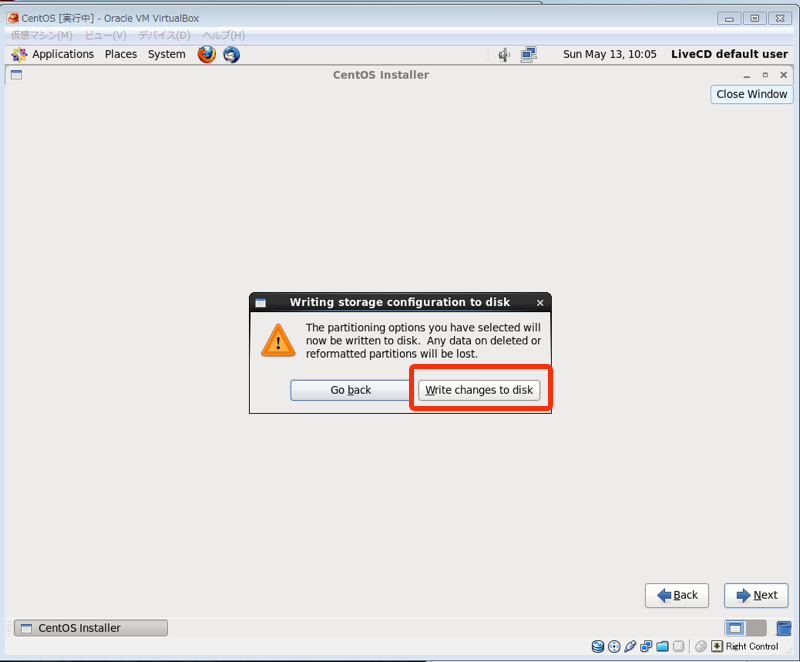Image resolution: width=800 pixels, height=662 pixels.
Task: Click the VirtualBox network adapters icon
Action: pyautogui.click(x=646, y=646)
